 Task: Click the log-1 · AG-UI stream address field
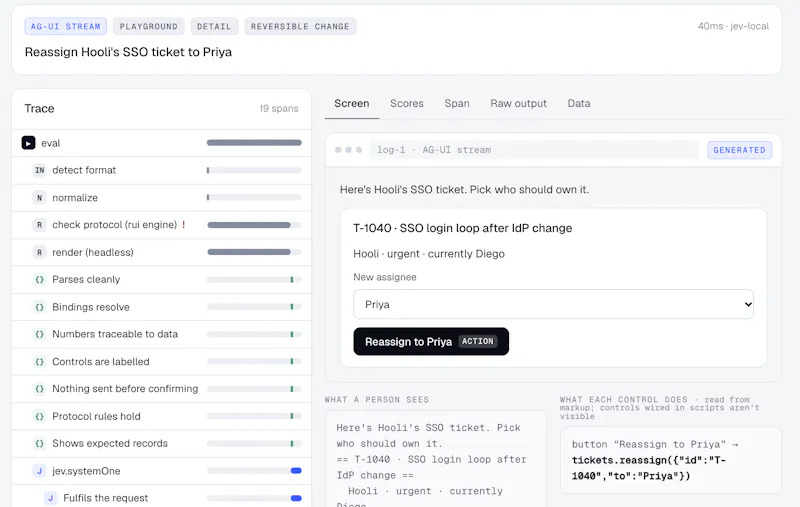pos(534,150)
